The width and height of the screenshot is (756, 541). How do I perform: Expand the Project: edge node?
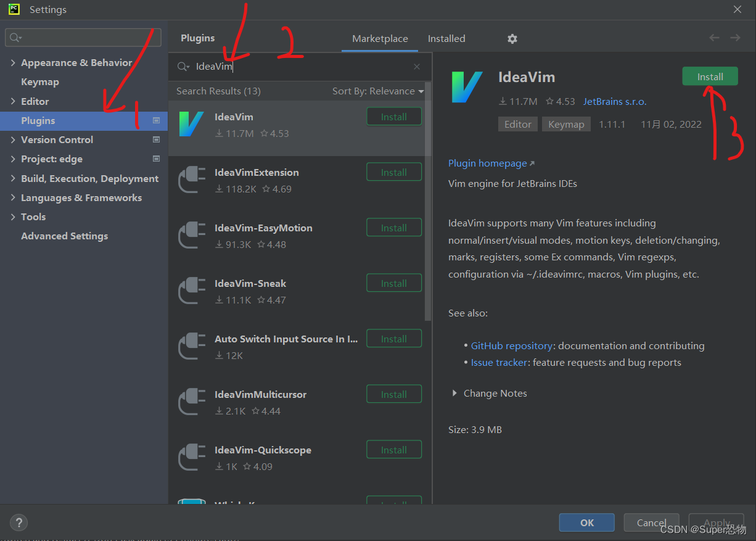13,159
